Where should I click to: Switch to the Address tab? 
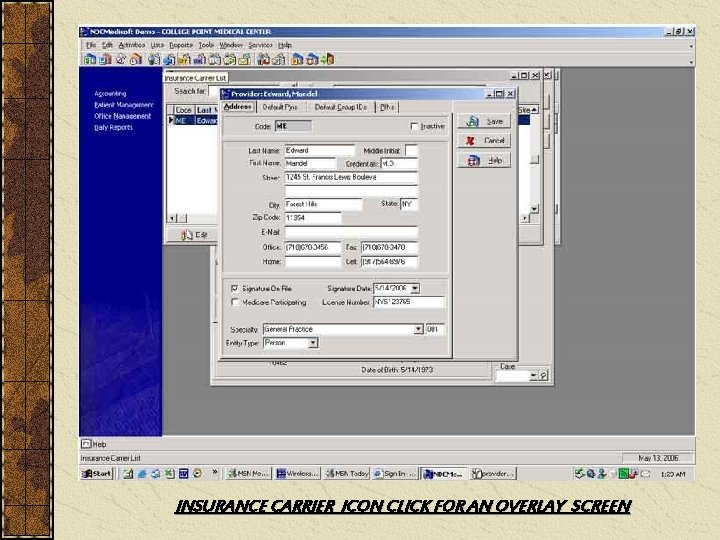tap(237, 107)
